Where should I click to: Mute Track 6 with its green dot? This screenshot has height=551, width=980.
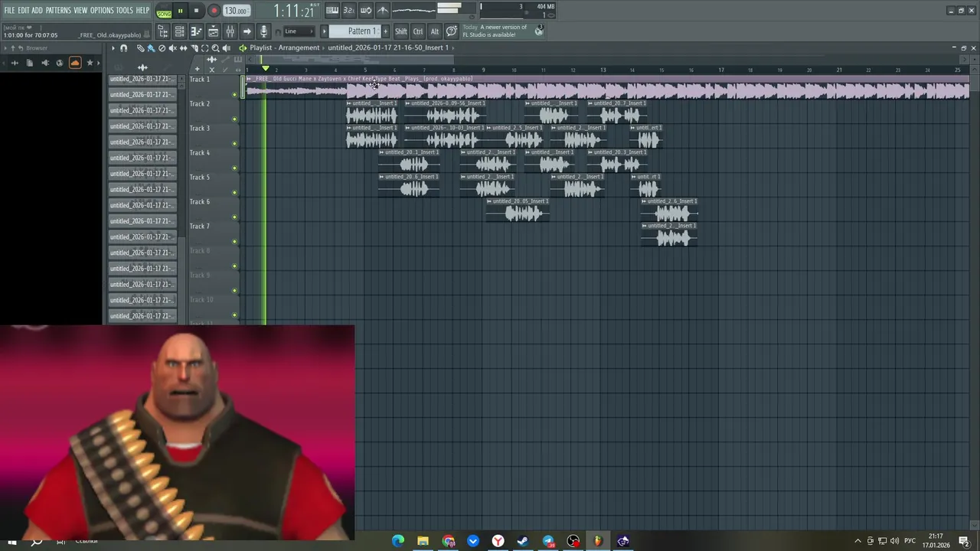(235, 217)
